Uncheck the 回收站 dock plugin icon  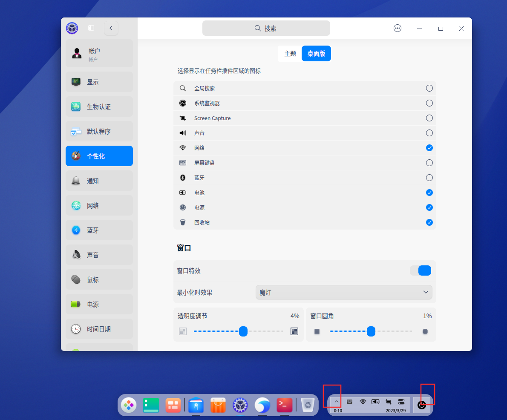pyautogui.click(x=429, y=222)
